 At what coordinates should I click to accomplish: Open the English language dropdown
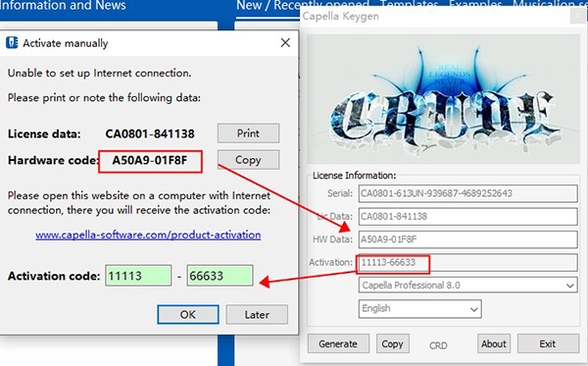(420, 308)
